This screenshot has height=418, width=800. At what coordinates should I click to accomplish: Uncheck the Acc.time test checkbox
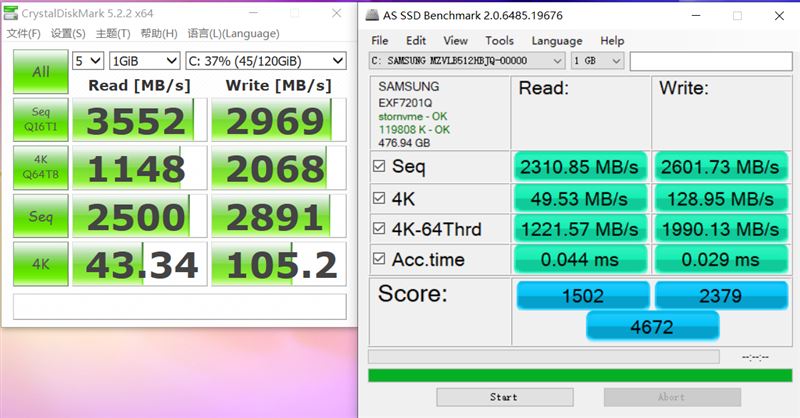(379, 259)
